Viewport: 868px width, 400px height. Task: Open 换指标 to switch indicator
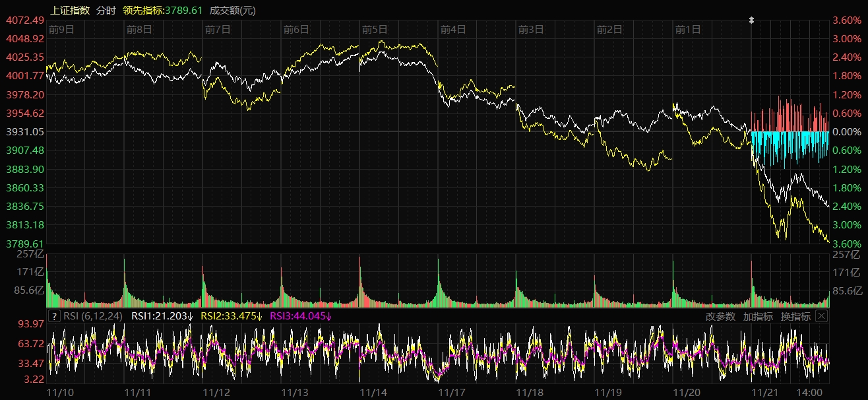click(x=795, y=316)
